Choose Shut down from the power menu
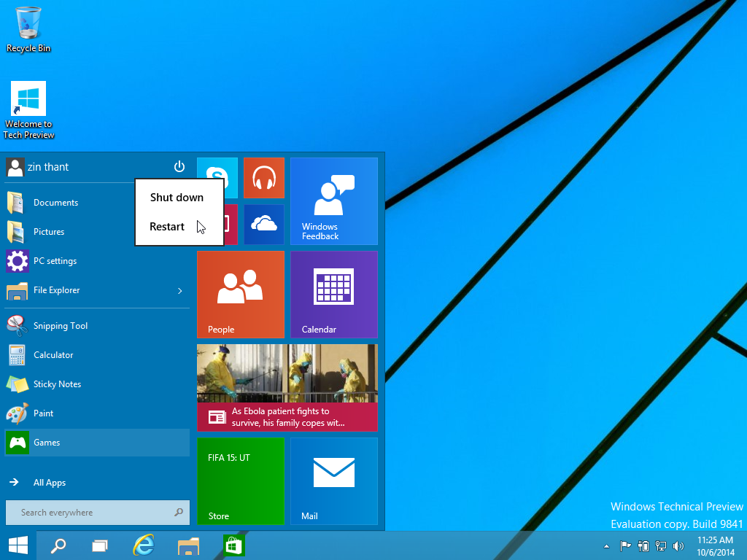747x560 pixels. 177,197
